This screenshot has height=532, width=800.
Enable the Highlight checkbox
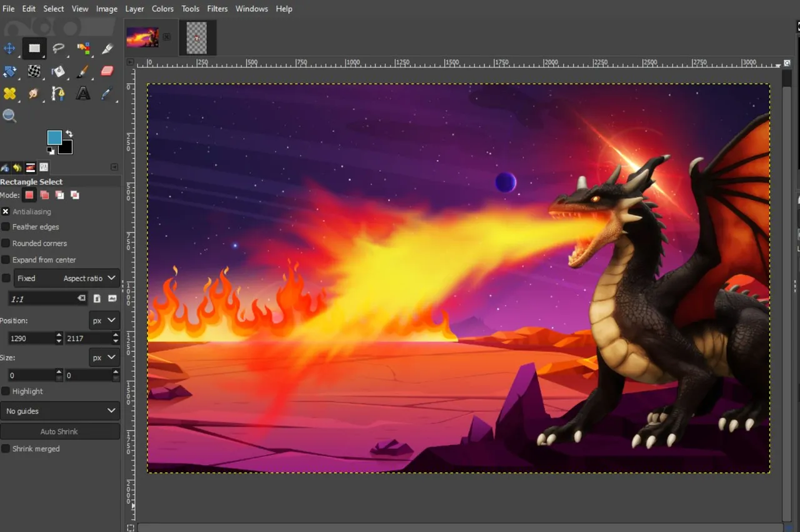coord(6,391)
